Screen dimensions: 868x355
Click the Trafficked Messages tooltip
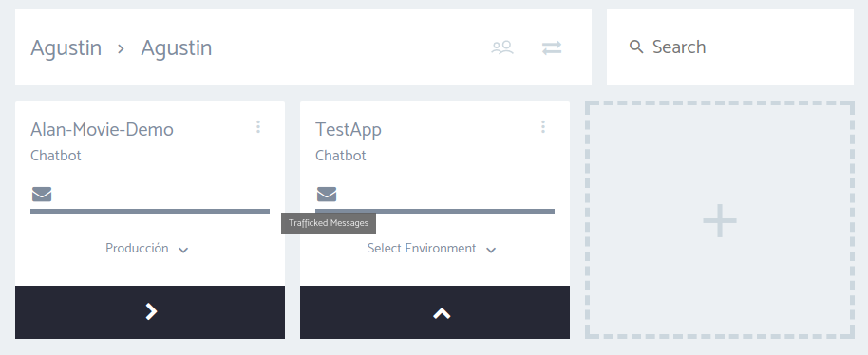coord(329,223)
